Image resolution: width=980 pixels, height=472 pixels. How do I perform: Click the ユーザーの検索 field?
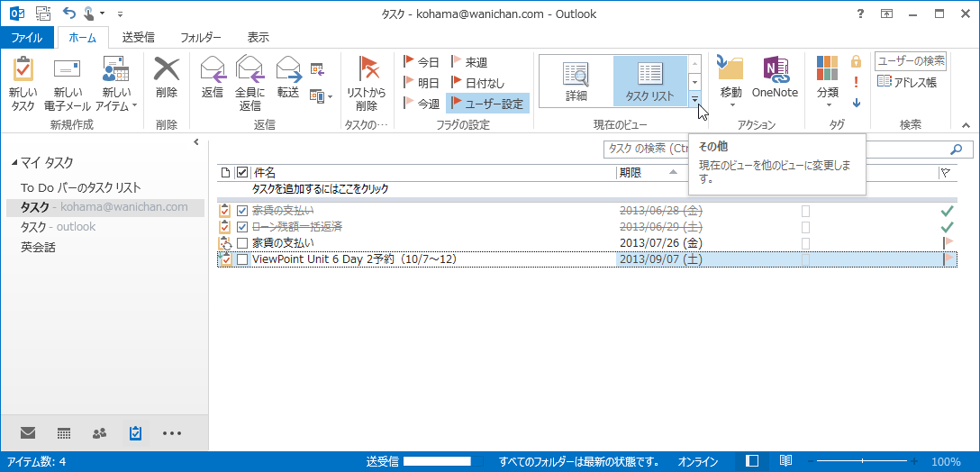[911, 61]
